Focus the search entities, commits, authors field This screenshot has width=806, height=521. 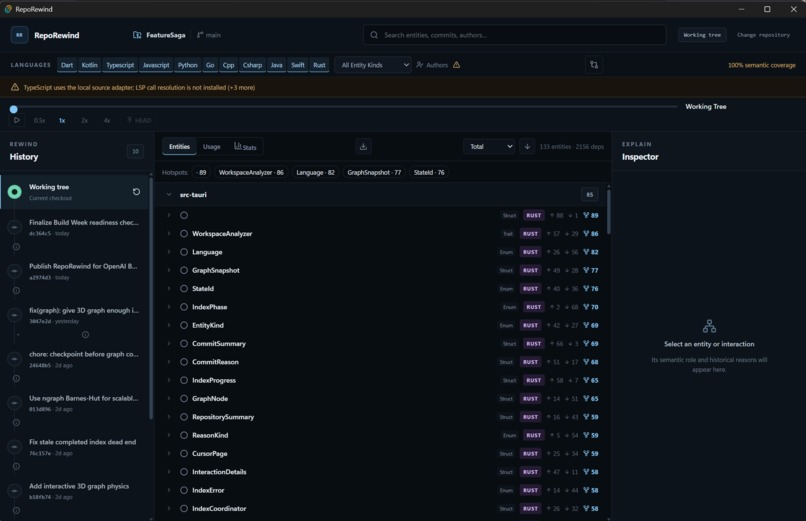[515, 35]
